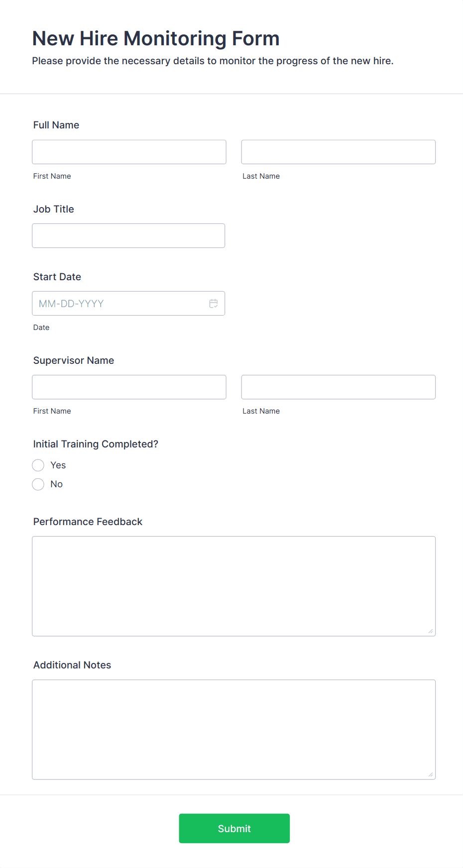Select Yes for Initial Training Completed
The image size is (463, 868).
(38, 465)
